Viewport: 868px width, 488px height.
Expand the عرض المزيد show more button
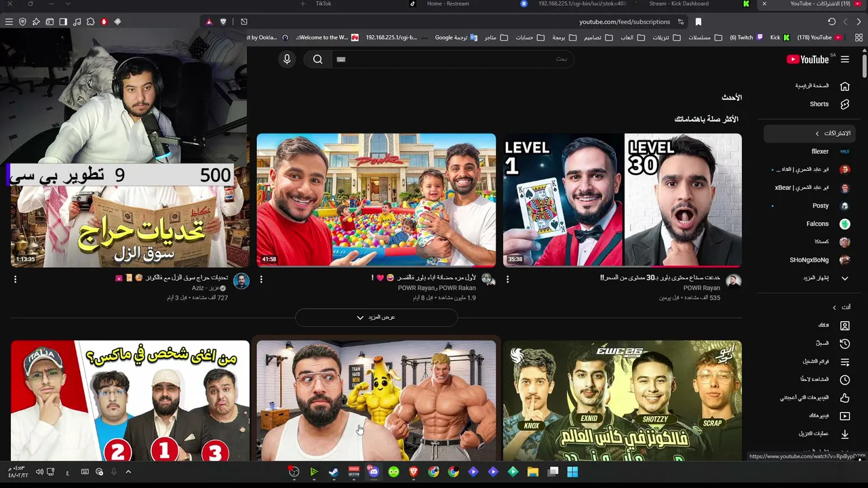[376, 317]
